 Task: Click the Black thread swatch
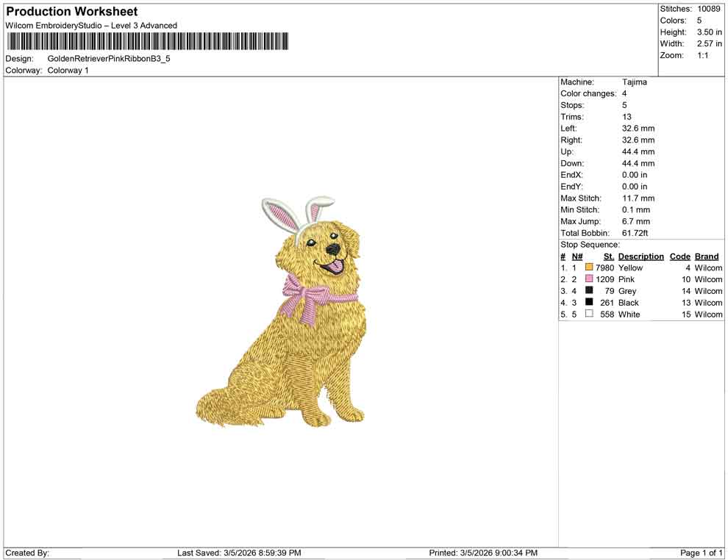point(588,303)
